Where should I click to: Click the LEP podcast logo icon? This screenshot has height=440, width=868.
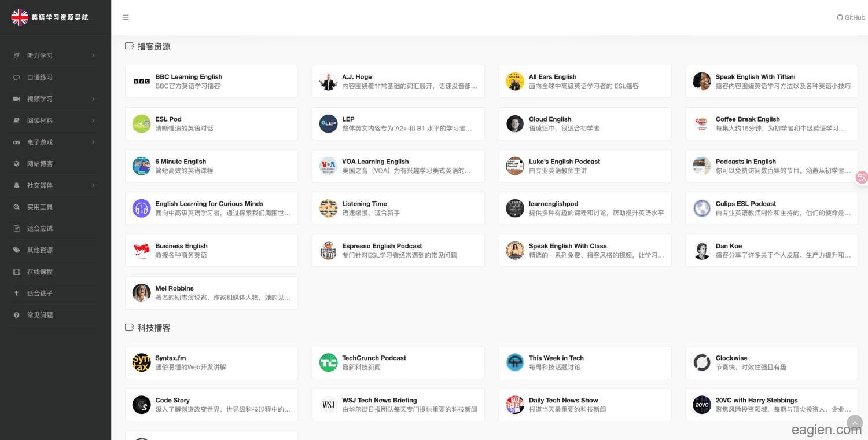(328, 124)
